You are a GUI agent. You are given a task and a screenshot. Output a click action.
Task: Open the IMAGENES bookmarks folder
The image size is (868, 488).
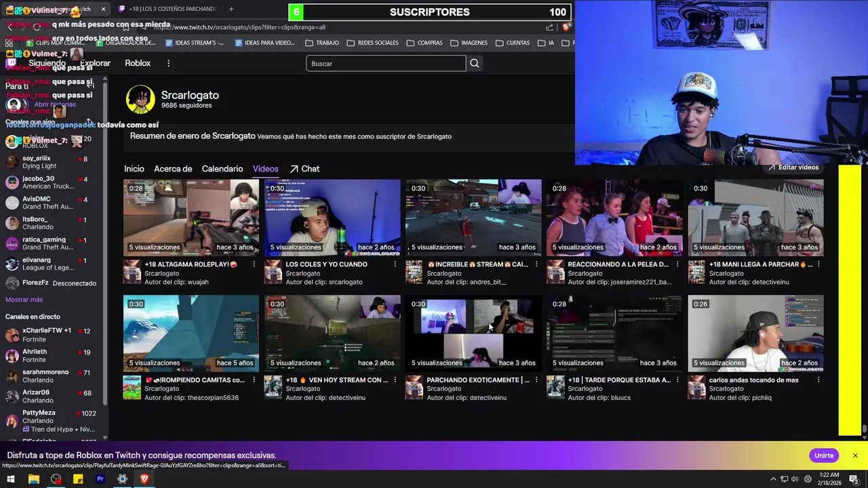tap(469, 43)
